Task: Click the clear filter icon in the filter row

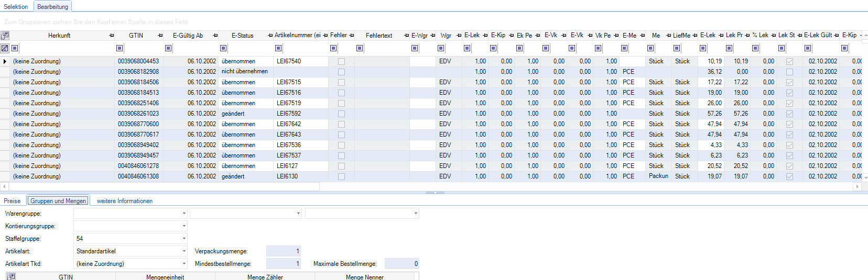Action: [5, 48]
